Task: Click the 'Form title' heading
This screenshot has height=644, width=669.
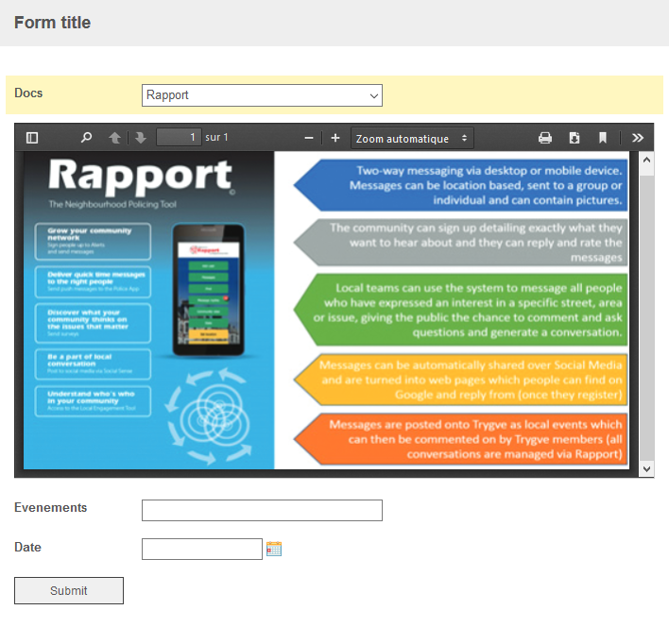Action: 53,23
